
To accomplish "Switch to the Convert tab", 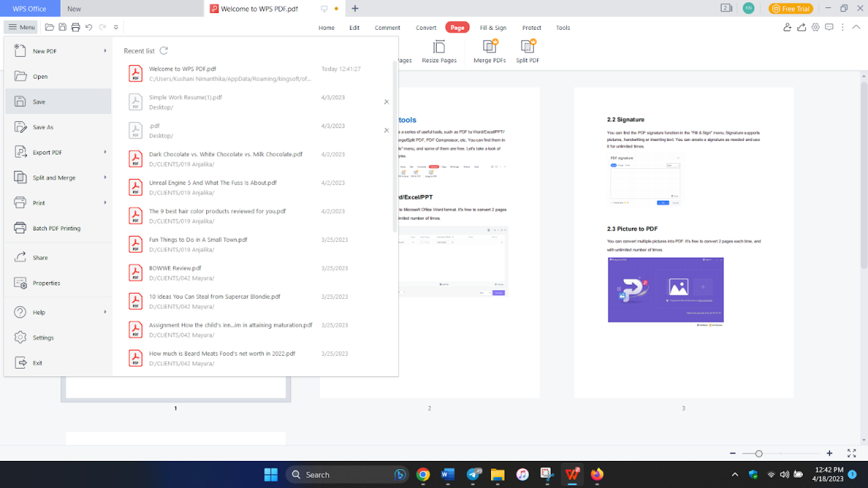I will pos(426,28).
